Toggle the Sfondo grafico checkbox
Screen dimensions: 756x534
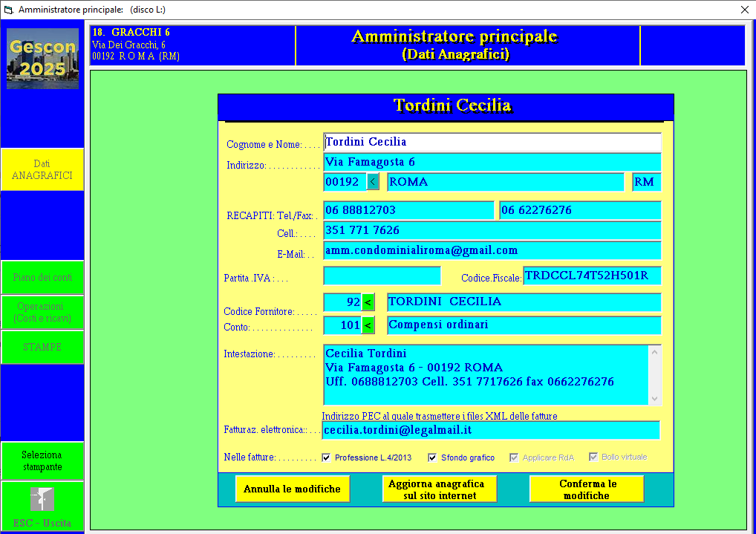pyautogui.click(x=432, y=458)
